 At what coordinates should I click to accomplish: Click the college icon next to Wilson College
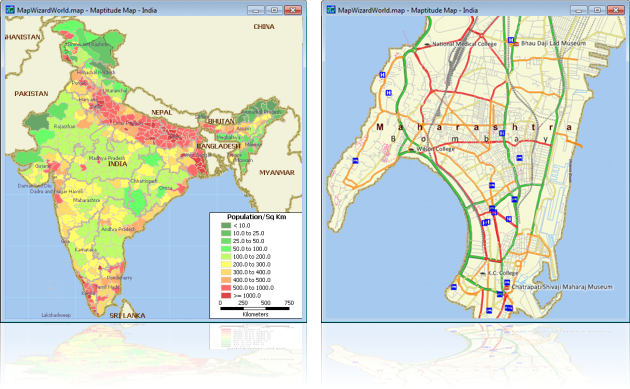tap(411, 149)
